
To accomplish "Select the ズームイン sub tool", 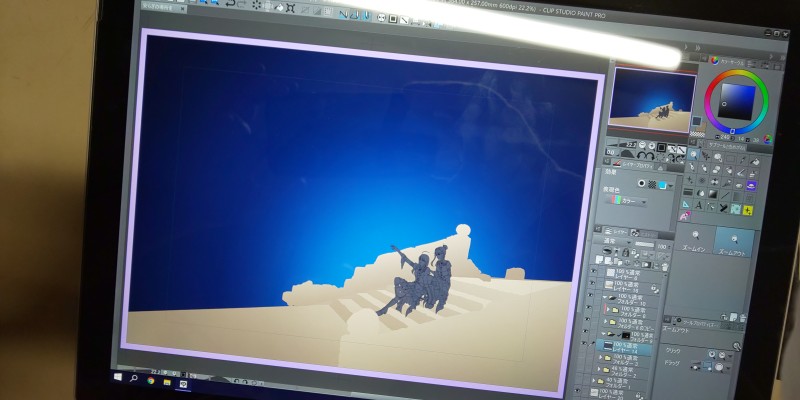I will click(695, 240).
